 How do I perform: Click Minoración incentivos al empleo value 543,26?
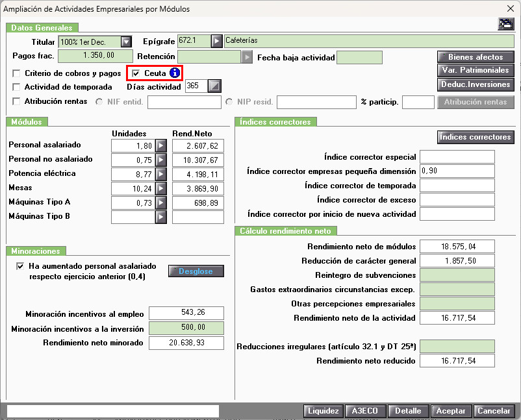(186, 313)
